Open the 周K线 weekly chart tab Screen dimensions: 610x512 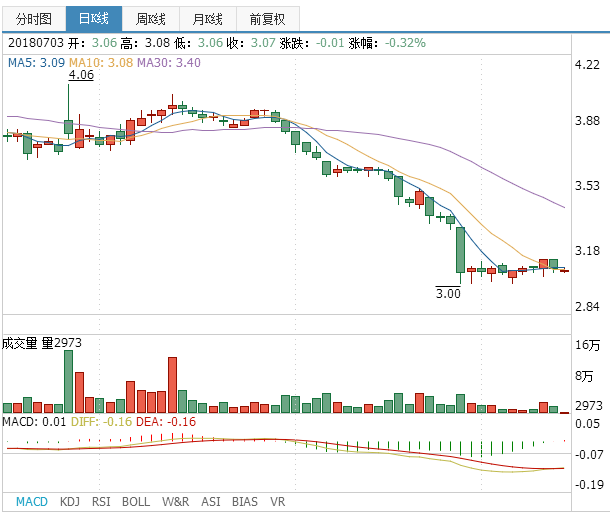coord(151,19)
